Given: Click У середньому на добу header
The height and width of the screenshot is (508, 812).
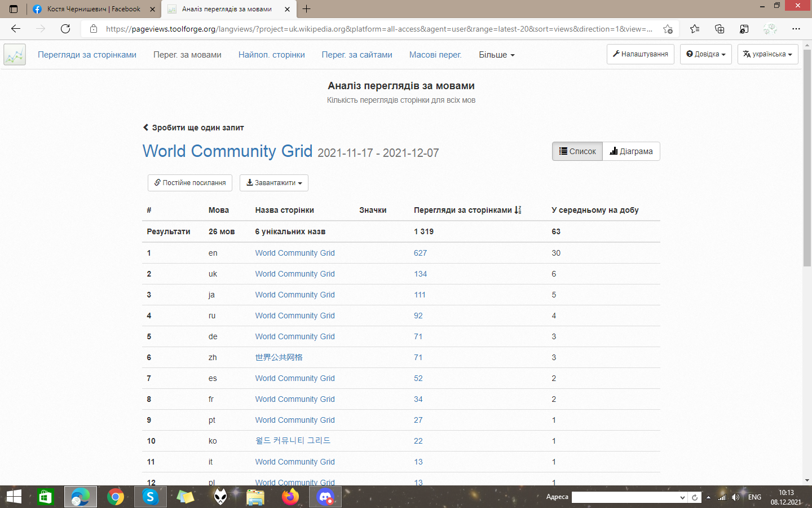Looking at the screenshot, I should point(595,210).
